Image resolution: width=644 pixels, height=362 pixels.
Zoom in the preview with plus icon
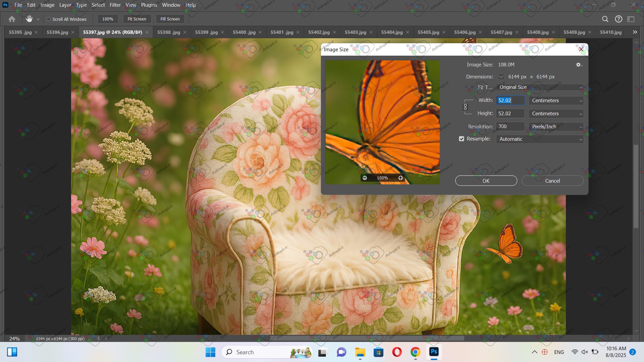400,178
